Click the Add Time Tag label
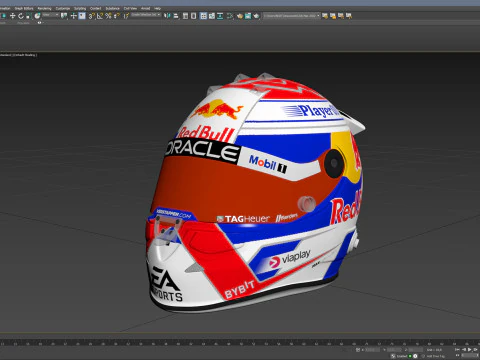This screenshot has height=360, width=480. [435, 356]
